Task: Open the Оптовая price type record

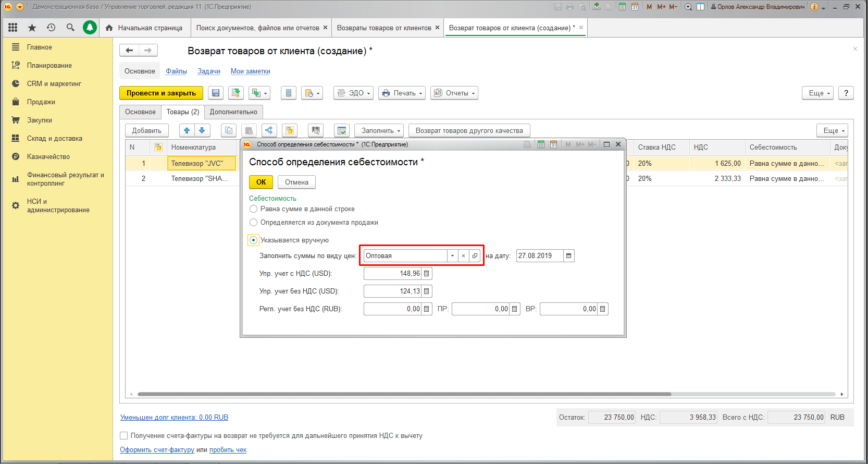Action: coord(475,256)
